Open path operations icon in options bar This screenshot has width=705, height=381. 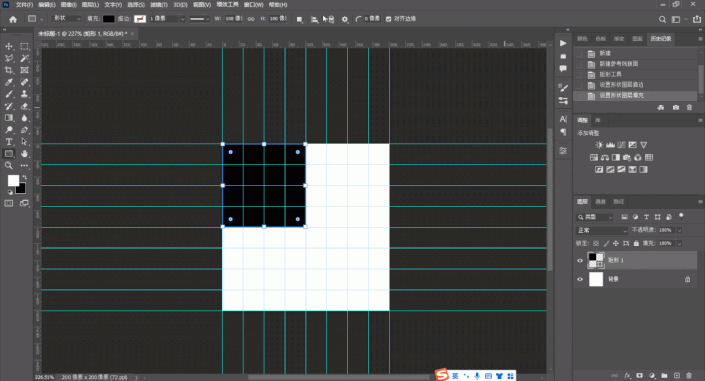click(x=299, y=19)
